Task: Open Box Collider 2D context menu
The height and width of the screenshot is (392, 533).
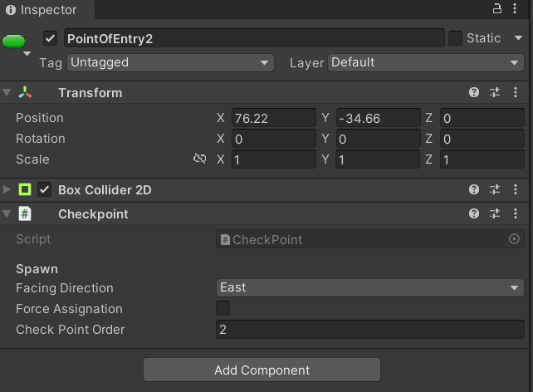Action: [x=516, y=189]
